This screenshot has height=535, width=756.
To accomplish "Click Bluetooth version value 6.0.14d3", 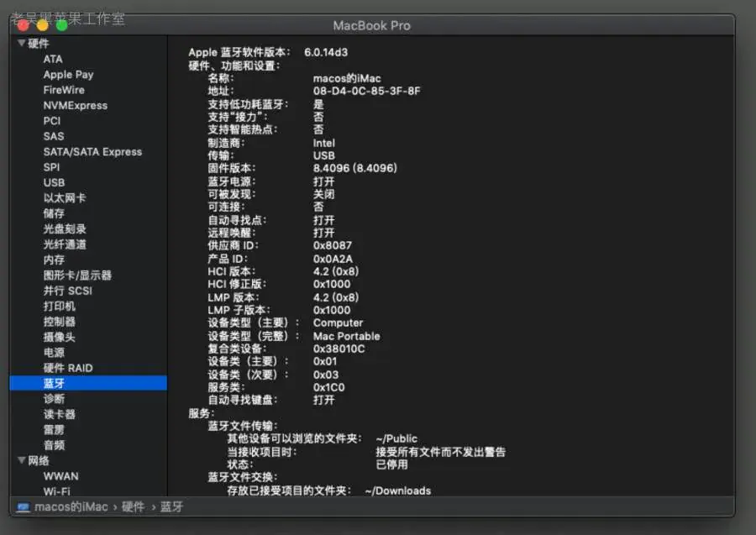I will [325, 52].
